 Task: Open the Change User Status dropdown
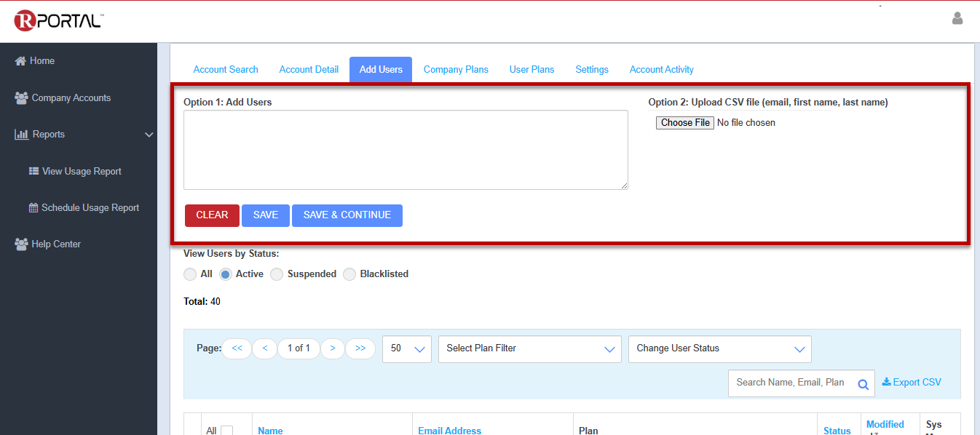[x=719, y=349]
